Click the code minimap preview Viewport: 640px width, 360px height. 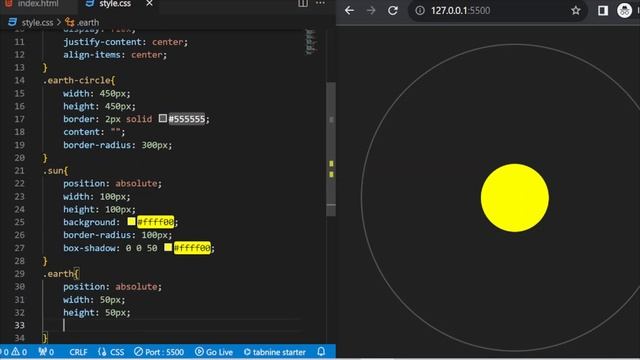pos(311,42)
